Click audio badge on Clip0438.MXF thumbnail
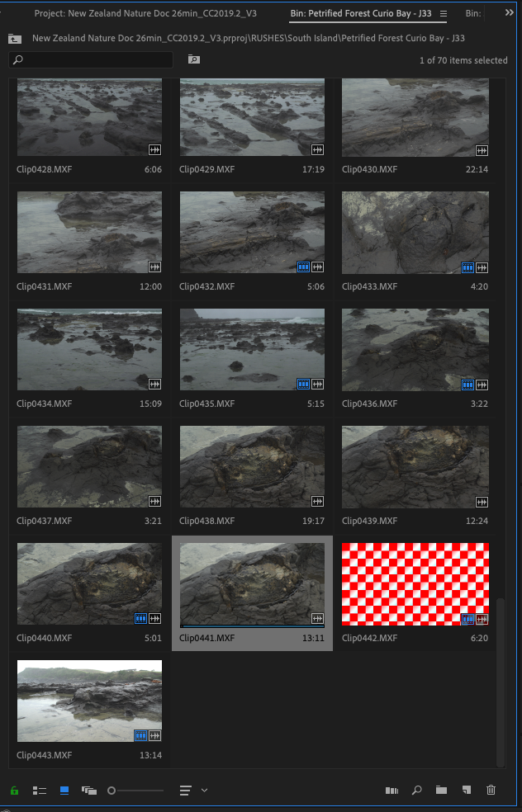Screen dimensions: 522x812 click(x=317, y=501)
